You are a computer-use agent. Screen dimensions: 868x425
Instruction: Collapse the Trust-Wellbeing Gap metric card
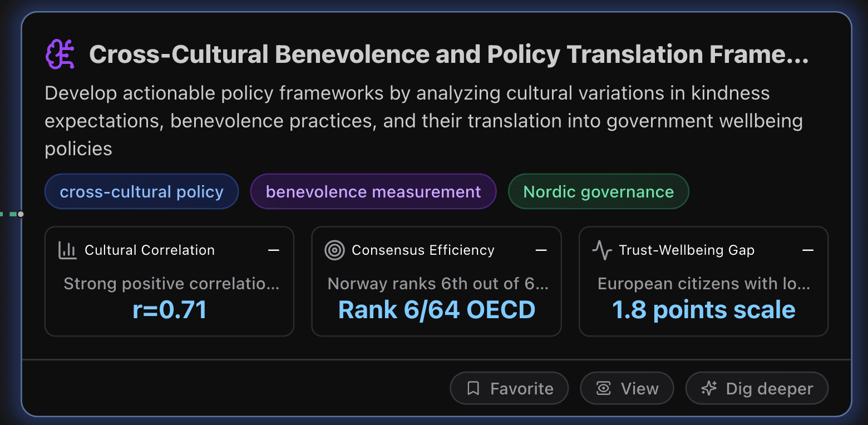tap(808, 250)
